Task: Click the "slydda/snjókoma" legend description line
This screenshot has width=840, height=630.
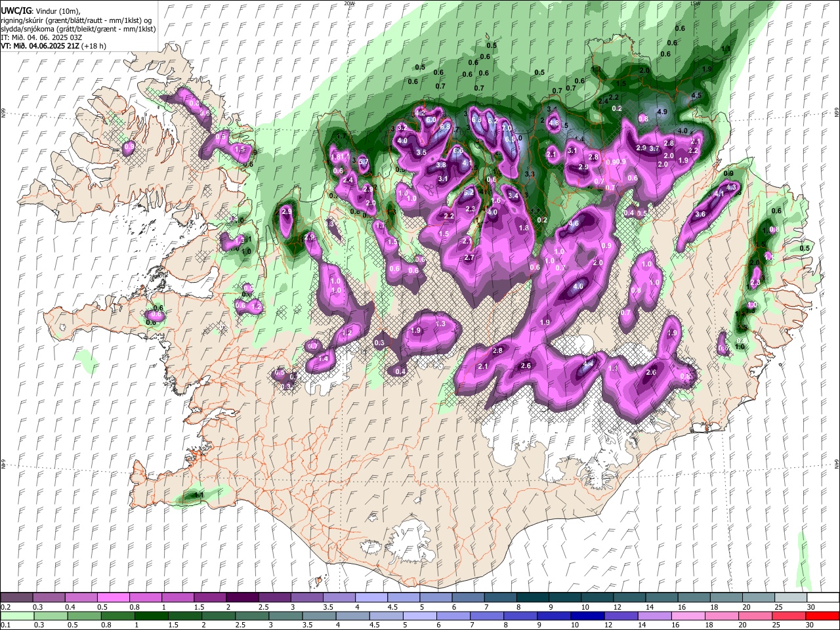Action: (x=78, y=29)
